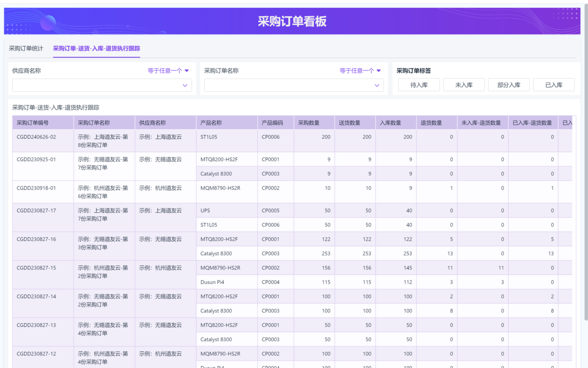Click the chevron in 供应商名称 select box
This screenshot has width=588, height=368.
tap(185, 85)
